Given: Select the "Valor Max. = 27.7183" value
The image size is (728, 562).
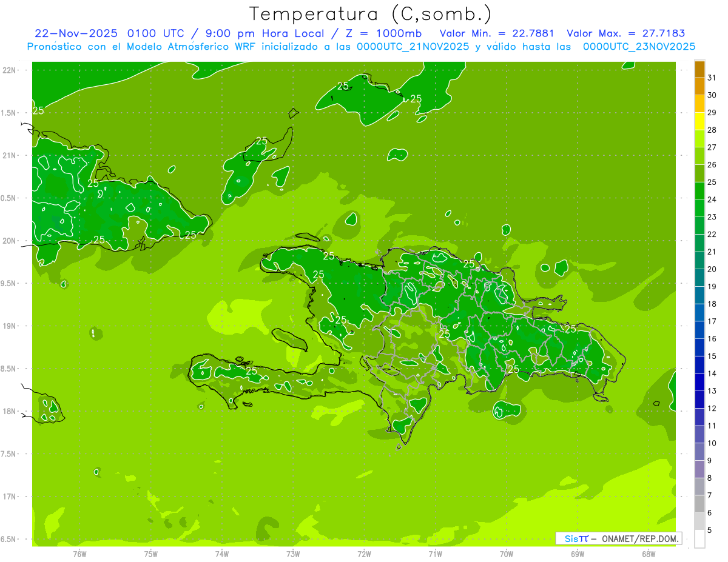Looking at the screenshot, I should [x=626, y=33].
